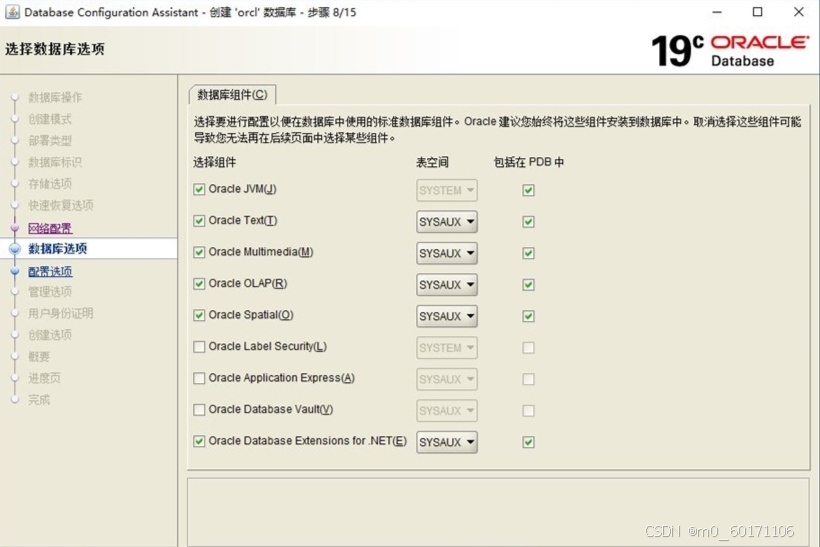Click the 选择组件 column header text
820x547 pixels.
(x=214, y=162)
